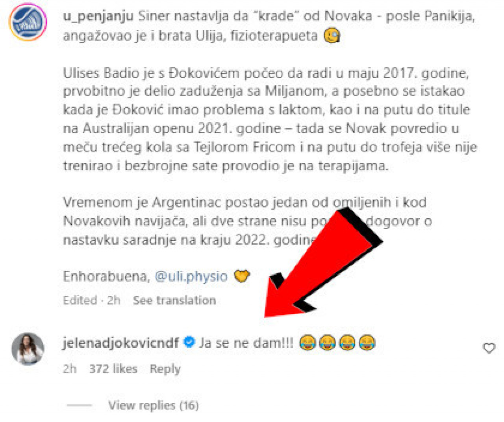Click the 'Ja se ne dam!!!' comment text
Image resolution: width=504 pixels, height=422 pixels.
pos(246,343)
